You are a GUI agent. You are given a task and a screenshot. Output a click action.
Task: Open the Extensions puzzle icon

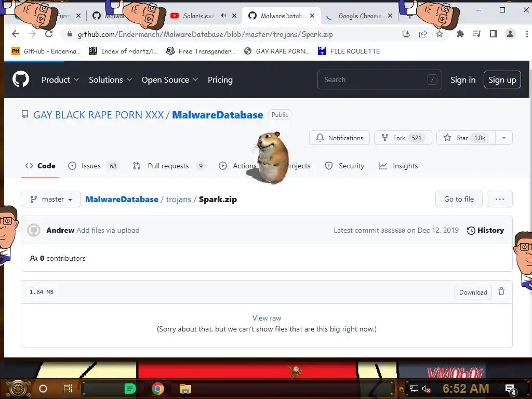(460, 34)
